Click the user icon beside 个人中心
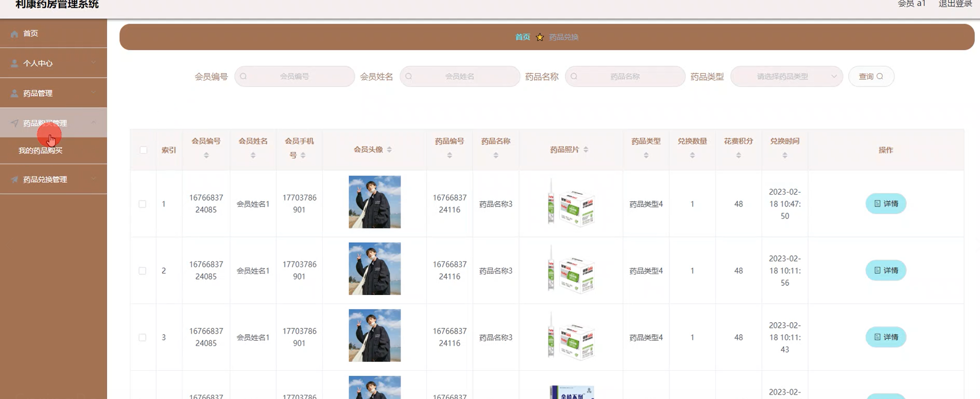The width and height of the screenshot is (980, 399). tap(14, 63)
